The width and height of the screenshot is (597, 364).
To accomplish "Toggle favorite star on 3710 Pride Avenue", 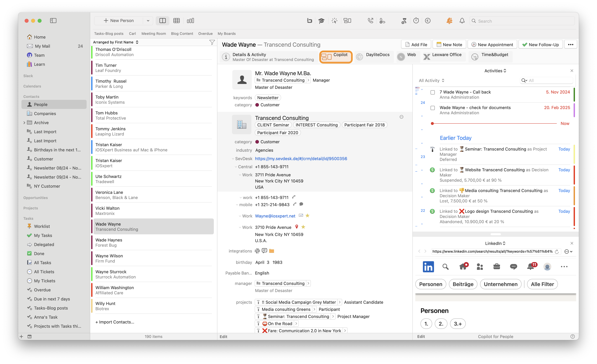I will point(303,227).
